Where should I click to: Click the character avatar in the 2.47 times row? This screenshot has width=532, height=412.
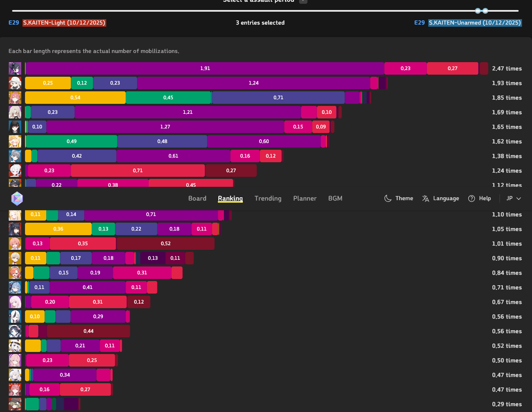15,68
